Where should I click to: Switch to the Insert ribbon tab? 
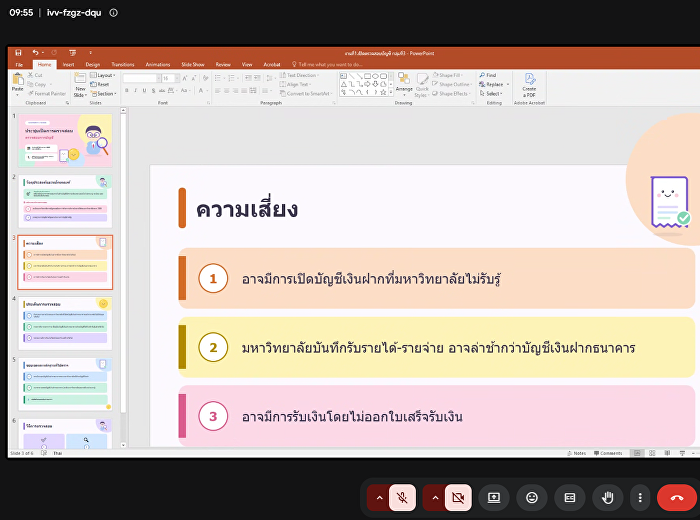tap(68, 65)
